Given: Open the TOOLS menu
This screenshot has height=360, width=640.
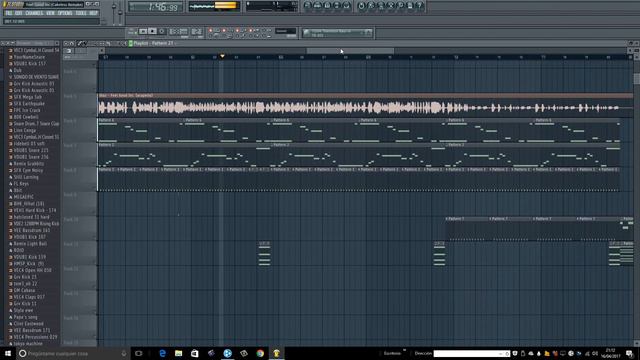Looking at the screenshot, I should 81,13.
